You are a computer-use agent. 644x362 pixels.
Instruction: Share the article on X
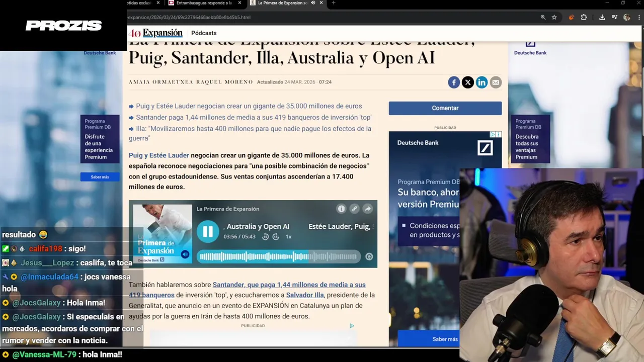pyautogui.click(x=468, y=82)
